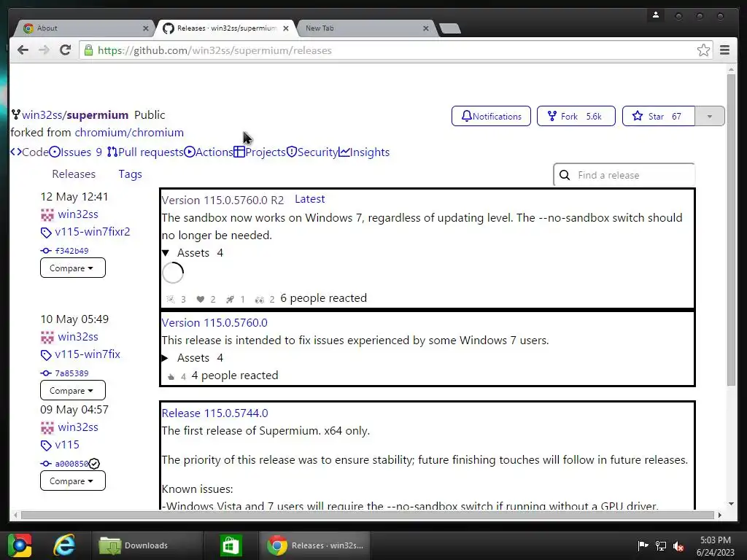Select the Releases · win32ss/supermium tab

(x=226, y=28)
